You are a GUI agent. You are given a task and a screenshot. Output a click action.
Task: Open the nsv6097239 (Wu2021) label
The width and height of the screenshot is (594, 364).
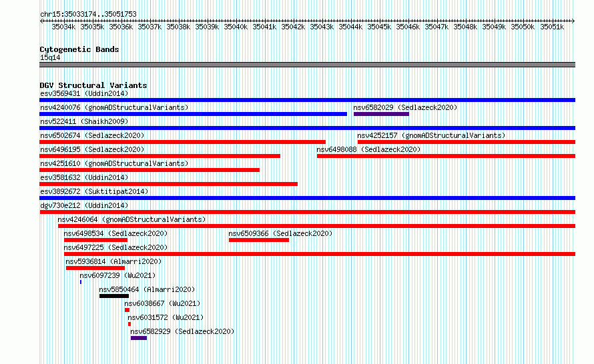tap(117, 275)
